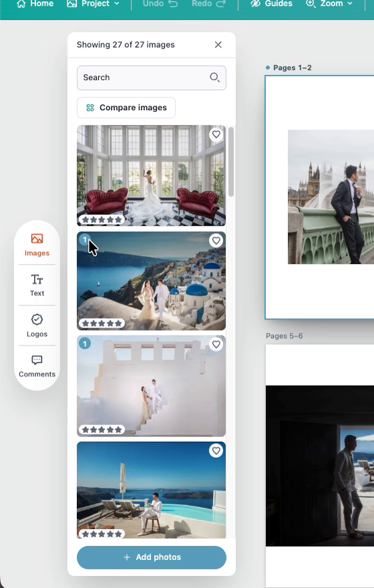The height and width of the screenshot is (588, 374).
Task: Click the Compare images button
Action: pyautogui.click(x=126, y=108)
